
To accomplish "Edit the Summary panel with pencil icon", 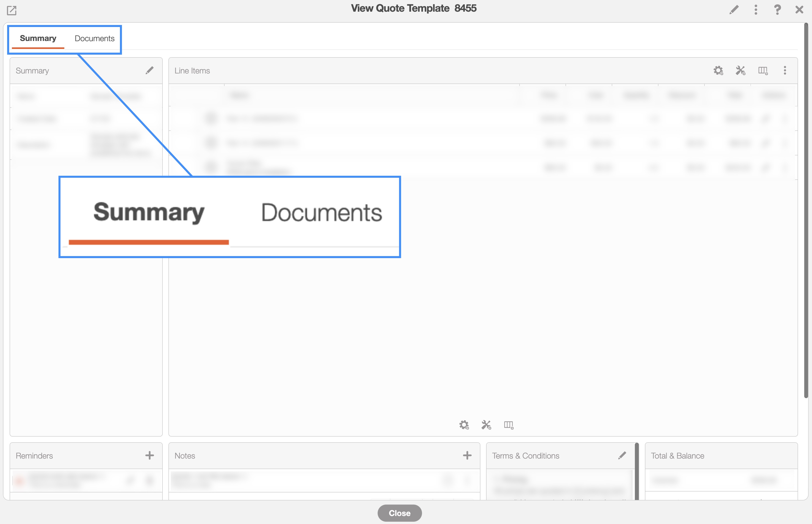I will coord(149,70).
